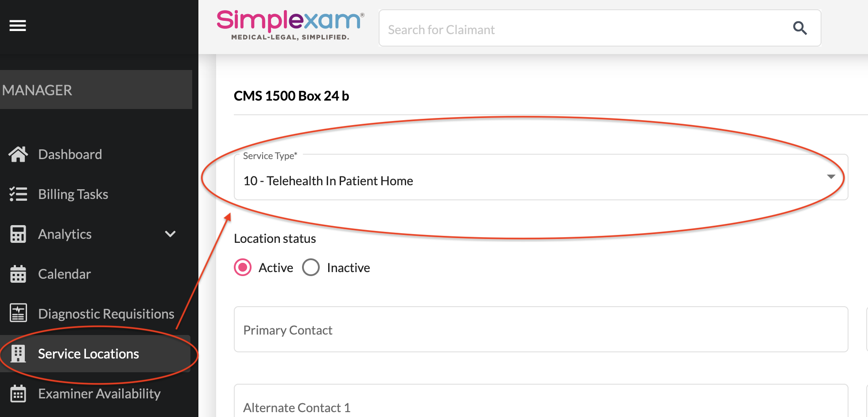Select the Service Locations building icon
This screenshot has height=417, width=868.
click(18, 353)
